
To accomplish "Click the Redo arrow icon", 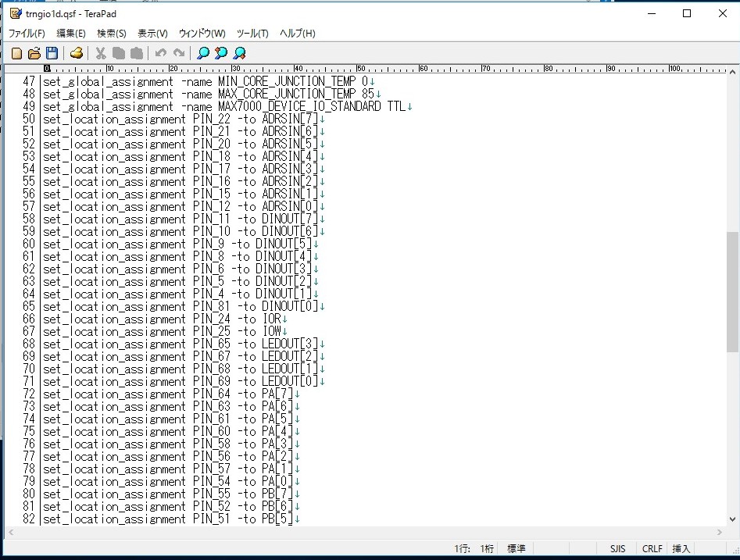I will (178, 53).
